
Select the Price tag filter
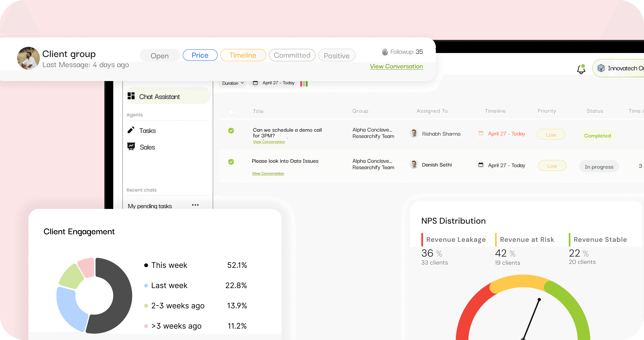coord(200,55)
